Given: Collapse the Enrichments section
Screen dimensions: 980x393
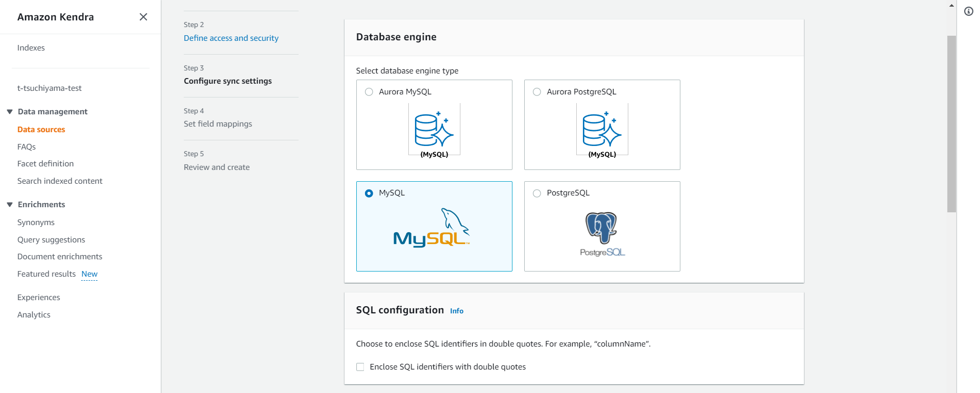Looking at the screenshot, I should pos(10,205).
